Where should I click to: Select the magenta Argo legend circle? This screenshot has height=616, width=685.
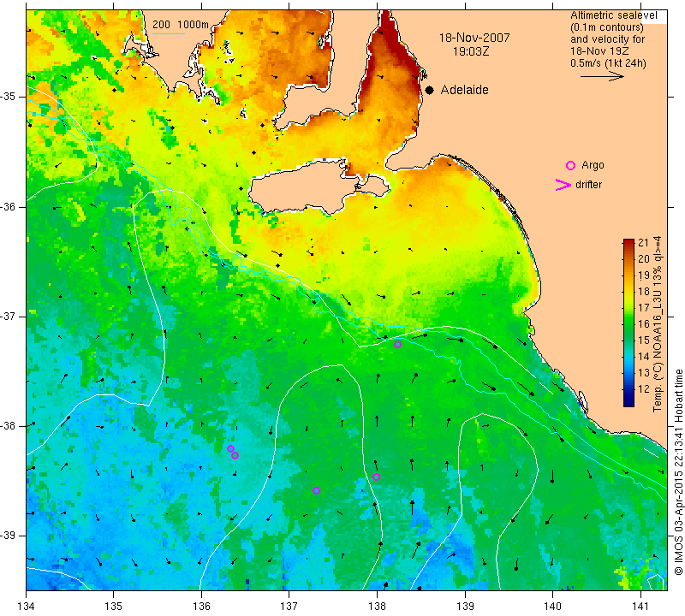click(x=570, y=165)
